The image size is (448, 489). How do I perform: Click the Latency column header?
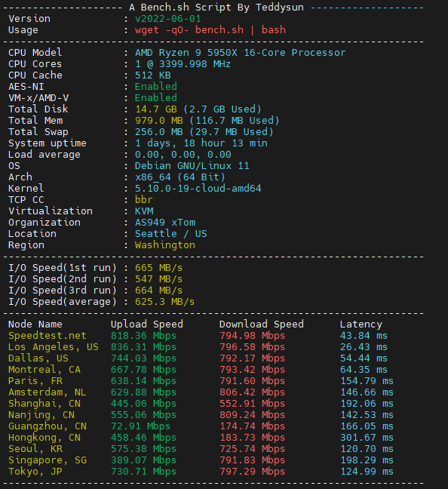(x=361, y=324)
